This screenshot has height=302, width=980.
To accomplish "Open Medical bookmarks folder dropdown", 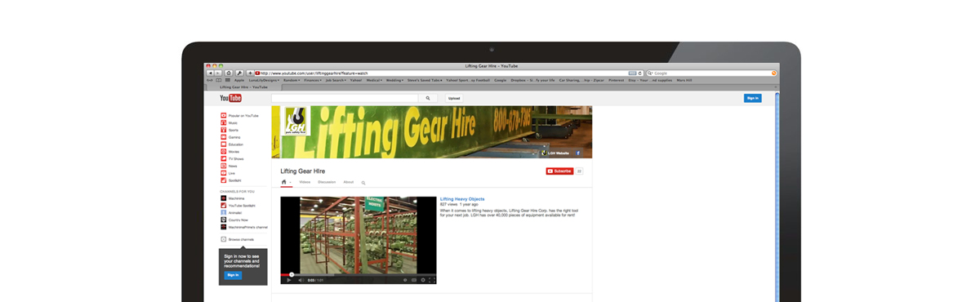I will [x=374, y=80].
